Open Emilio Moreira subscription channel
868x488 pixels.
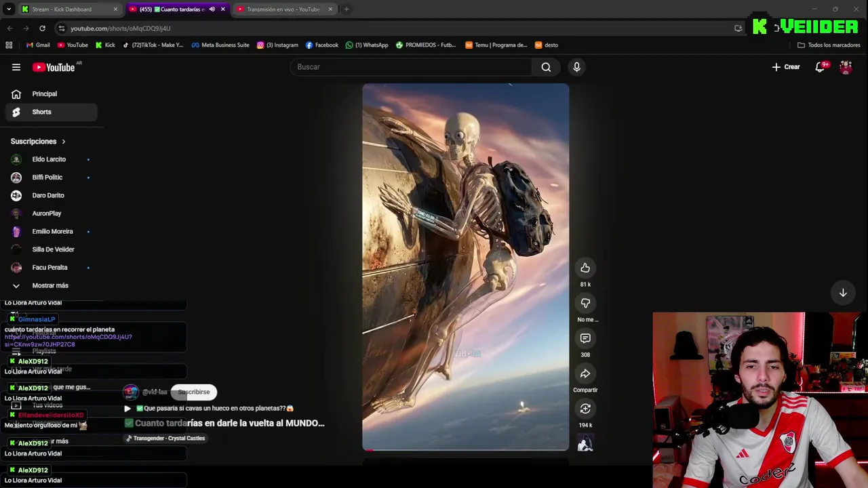click(50, 232)
